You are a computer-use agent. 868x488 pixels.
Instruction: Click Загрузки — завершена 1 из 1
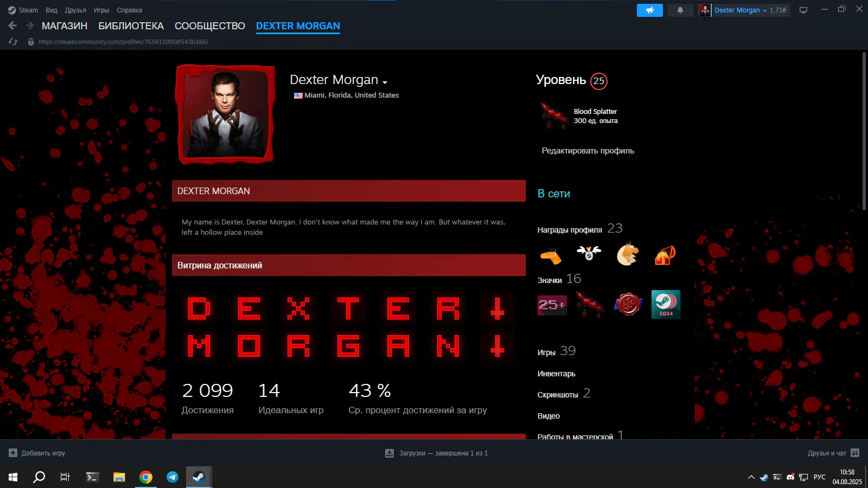coord(443,453)
